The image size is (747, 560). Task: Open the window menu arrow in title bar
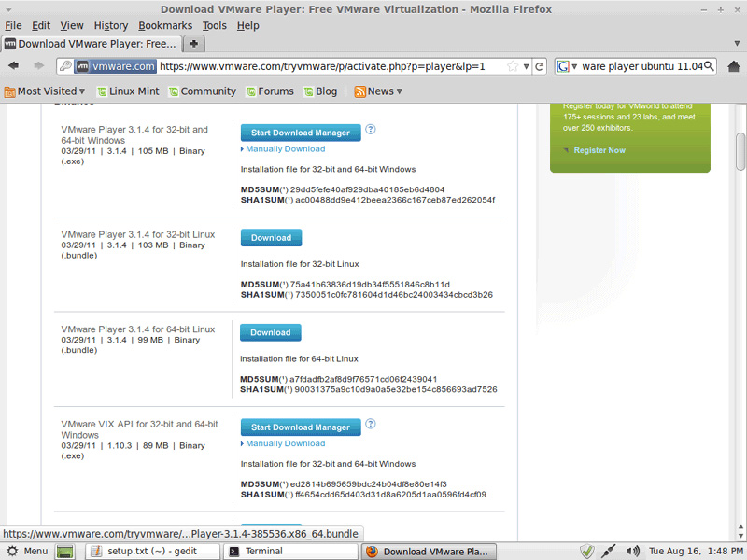click(8, 9)
